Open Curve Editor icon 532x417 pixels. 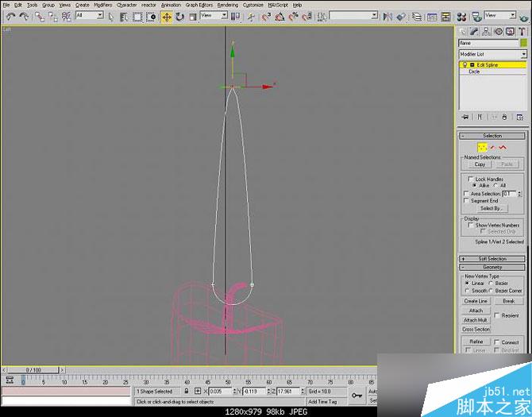click(x=432, y=17)
